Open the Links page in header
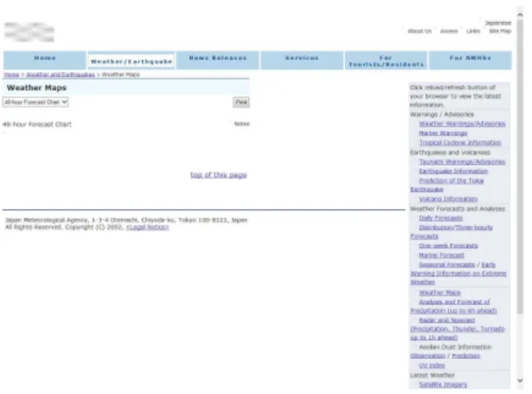The width and height of the screenshot is (532, 394). tap(473, 31)
